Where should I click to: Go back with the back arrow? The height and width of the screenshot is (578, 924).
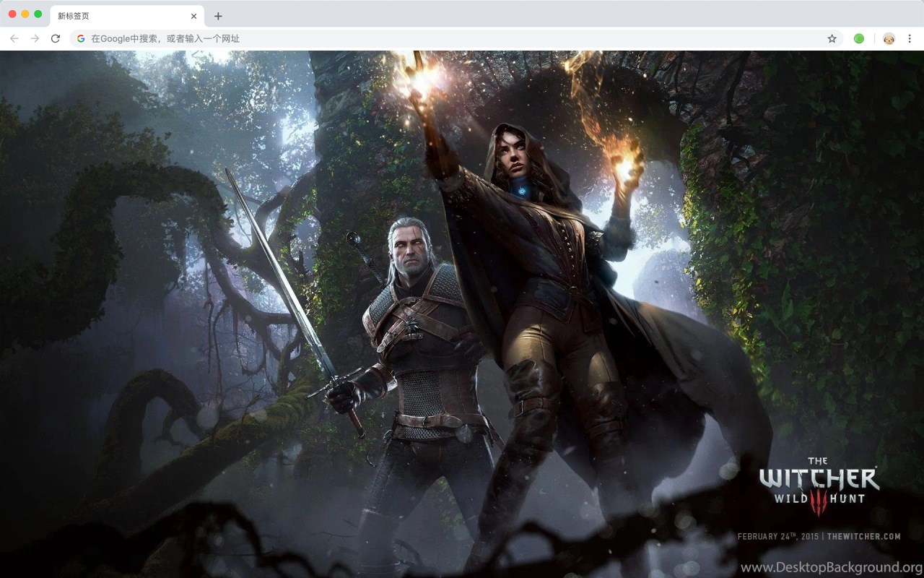click(14, 38)
